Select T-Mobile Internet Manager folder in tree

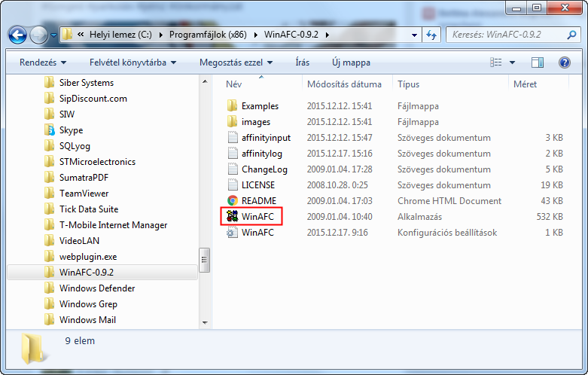point(113,224)
